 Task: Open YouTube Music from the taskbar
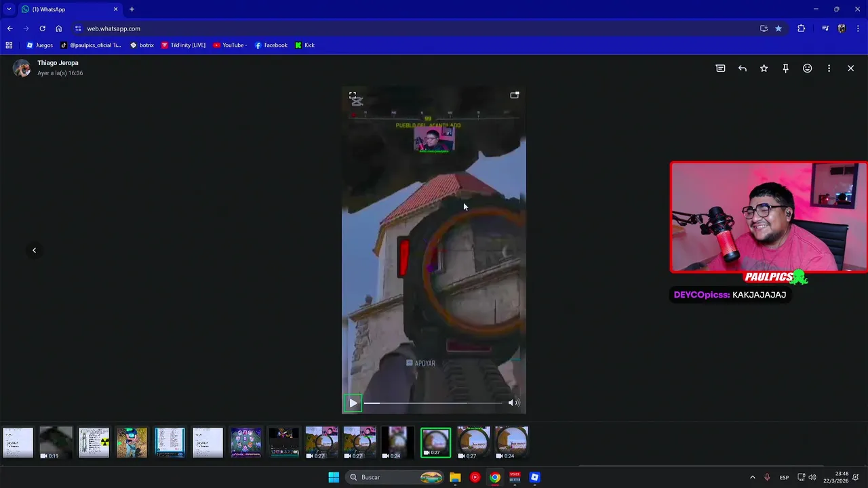(x=475, y=477)
